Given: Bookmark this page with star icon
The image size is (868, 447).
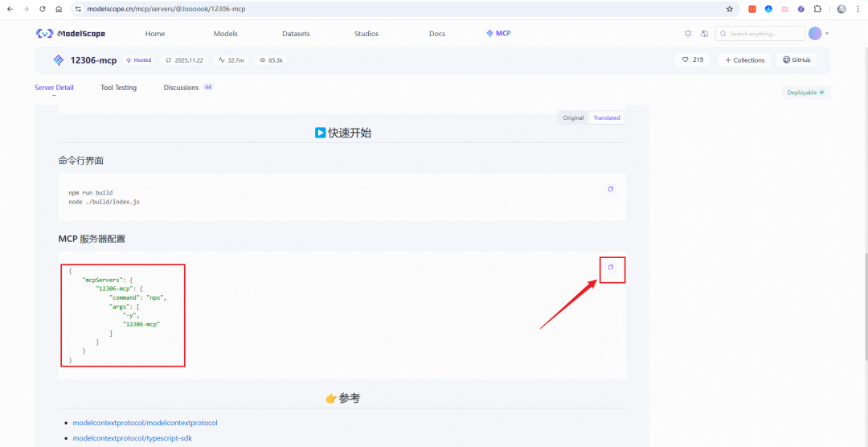Looking at the screenshot, I should click(730, 9).
